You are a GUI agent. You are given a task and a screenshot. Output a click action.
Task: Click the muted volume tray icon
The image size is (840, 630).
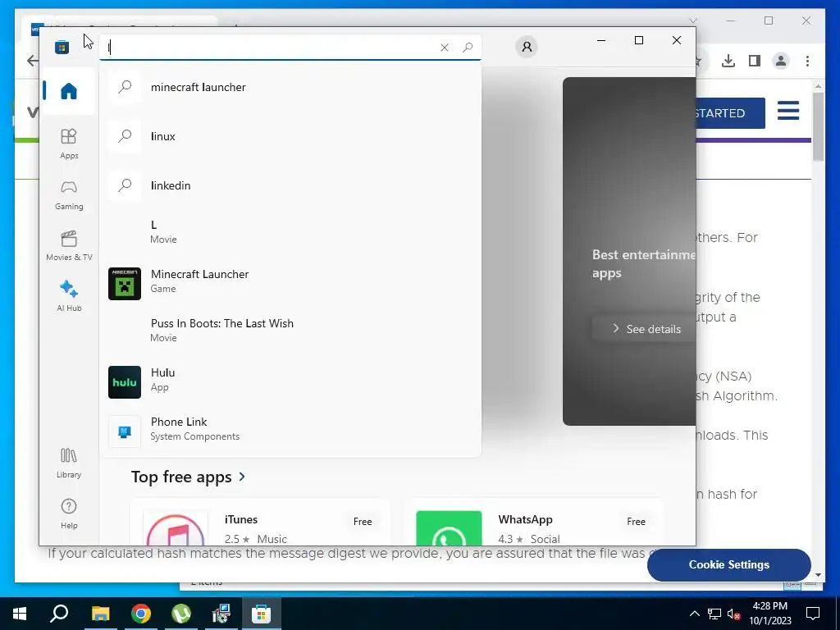coord(734,614)
